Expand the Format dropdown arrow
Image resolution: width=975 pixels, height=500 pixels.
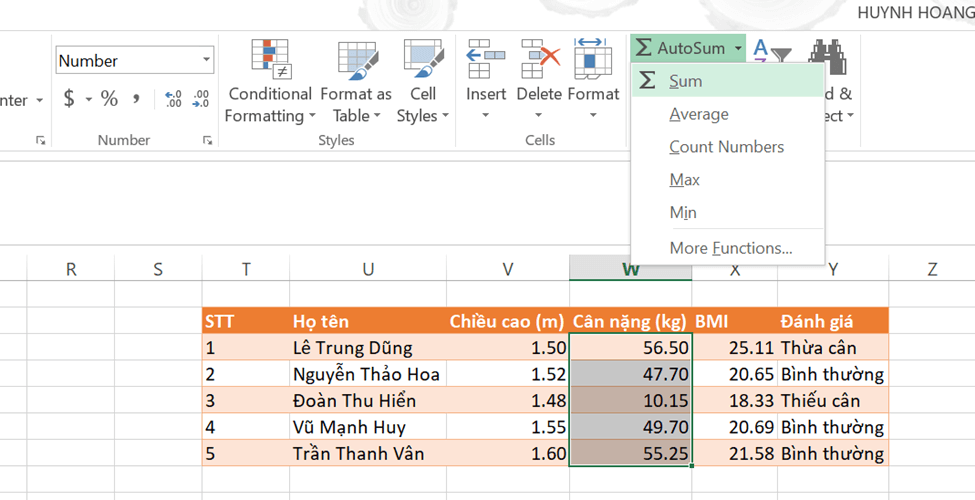[x=593, y=116]
